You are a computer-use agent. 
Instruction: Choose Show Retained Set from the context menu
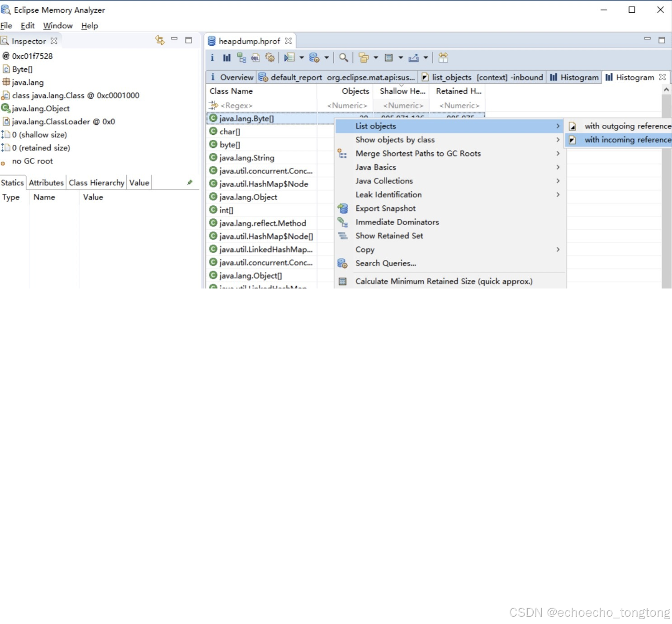[x=451, y=236]
